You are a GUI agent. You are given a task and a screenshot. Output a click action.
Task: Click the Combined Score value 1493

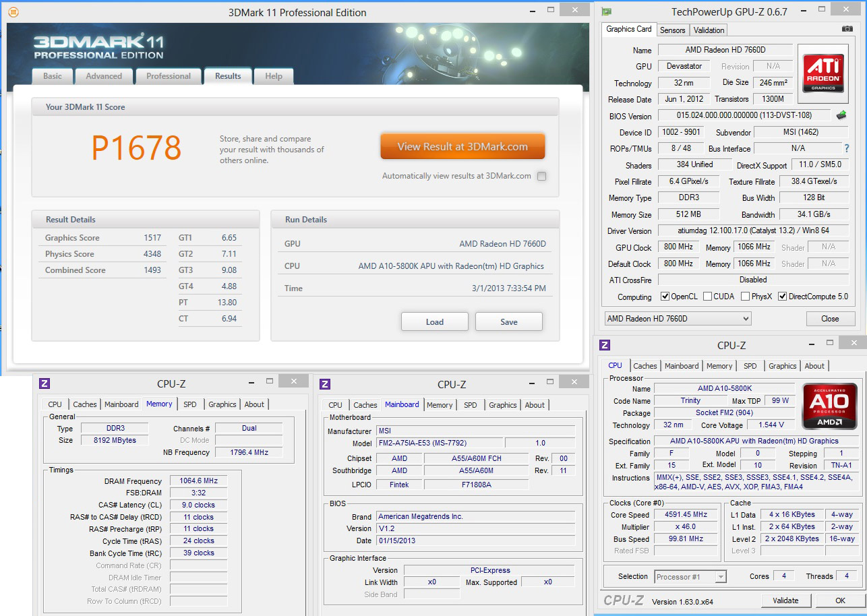[152, 270]
